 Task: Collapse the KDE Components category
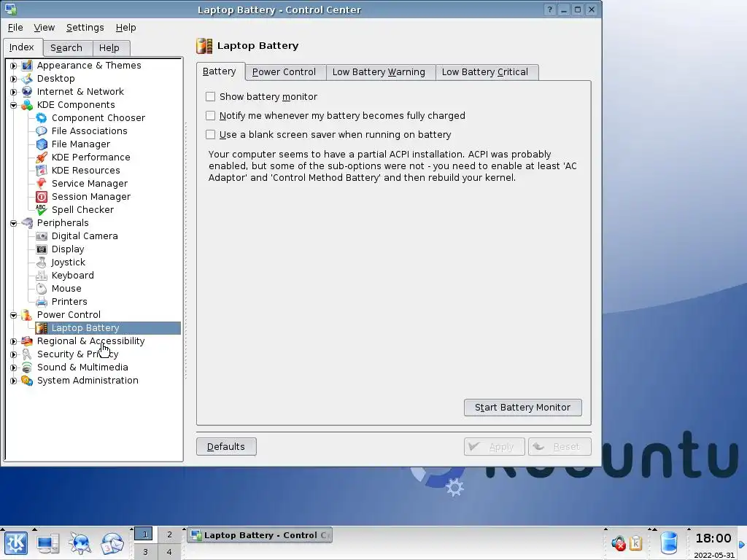(13, 105)
